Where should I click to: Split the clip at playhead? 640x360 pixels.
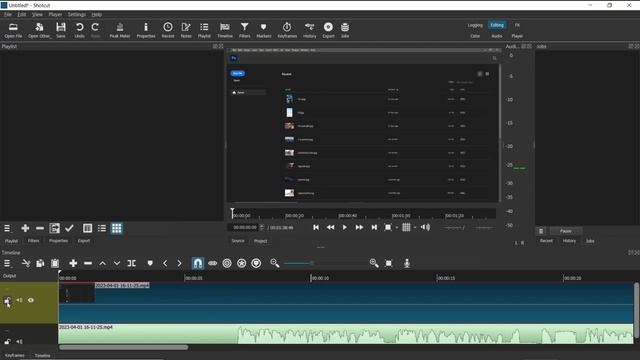(132, 263)
